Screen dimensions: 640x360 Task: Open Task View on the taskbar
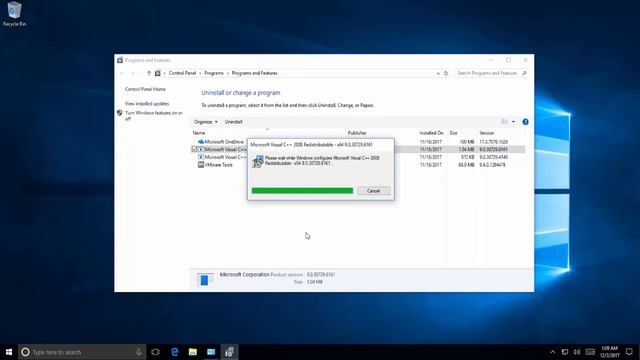(x=156, y=352)
